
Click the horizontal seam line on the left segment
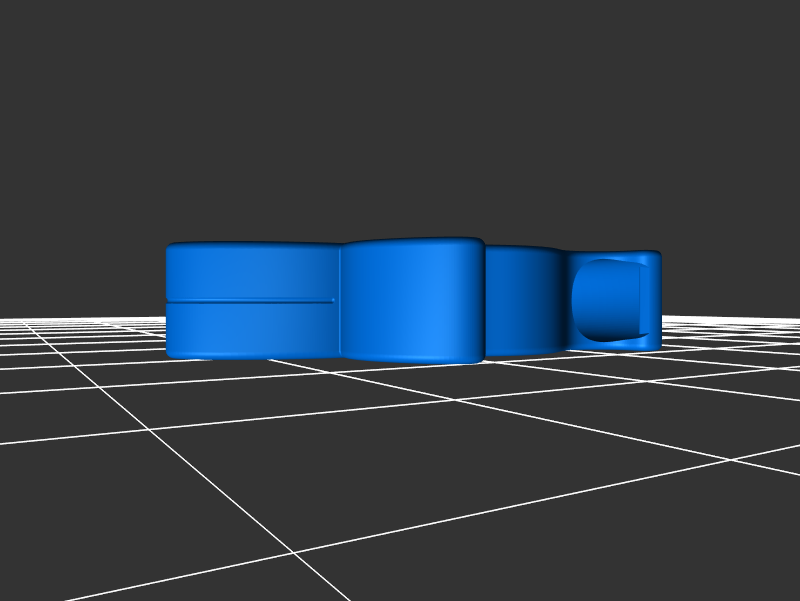coord(250,300)
